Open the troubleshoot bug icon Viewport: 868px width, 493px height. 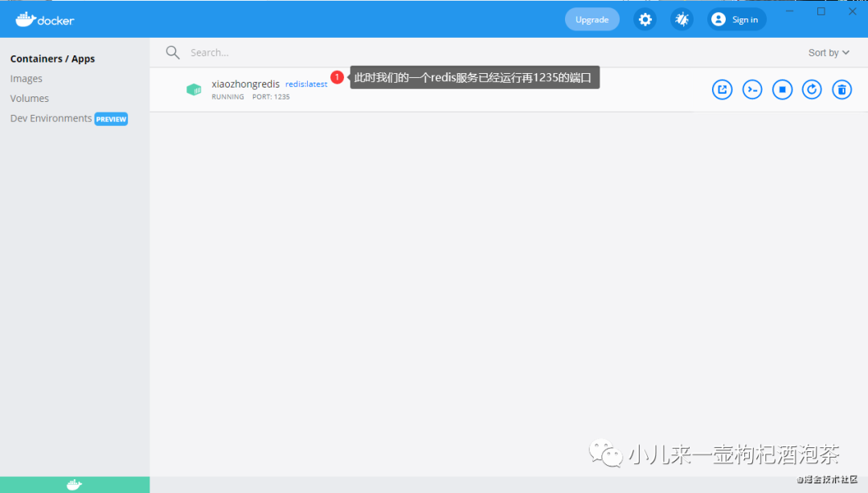682,19
